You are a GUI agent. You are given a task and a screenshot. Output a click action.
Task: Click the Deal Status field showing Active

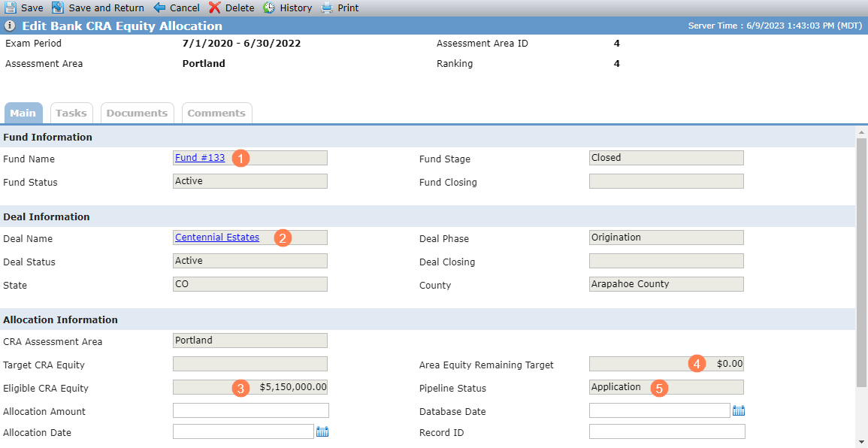click(x=250, y=261)
